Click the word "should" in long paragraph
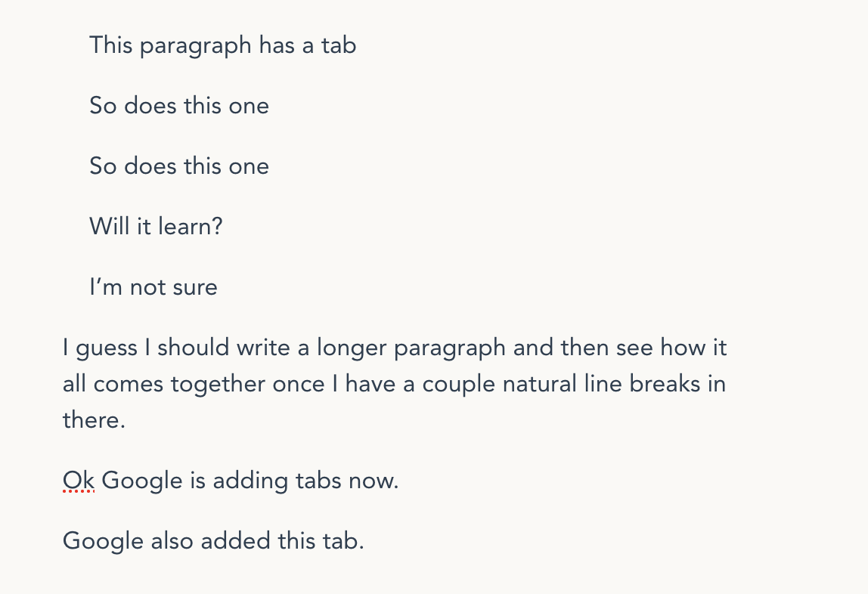The width and height of the screenshot is (868, 594). pos(194,348)
